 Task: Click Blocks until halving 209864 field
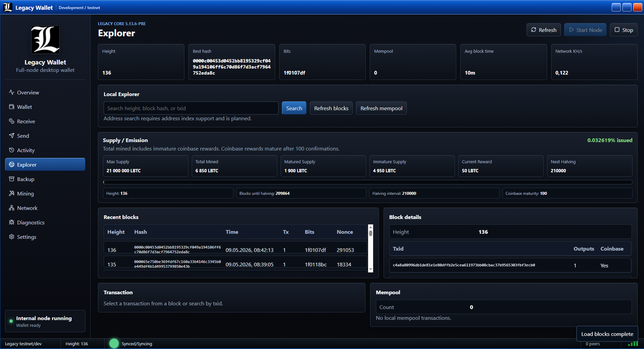click(301, 193)
